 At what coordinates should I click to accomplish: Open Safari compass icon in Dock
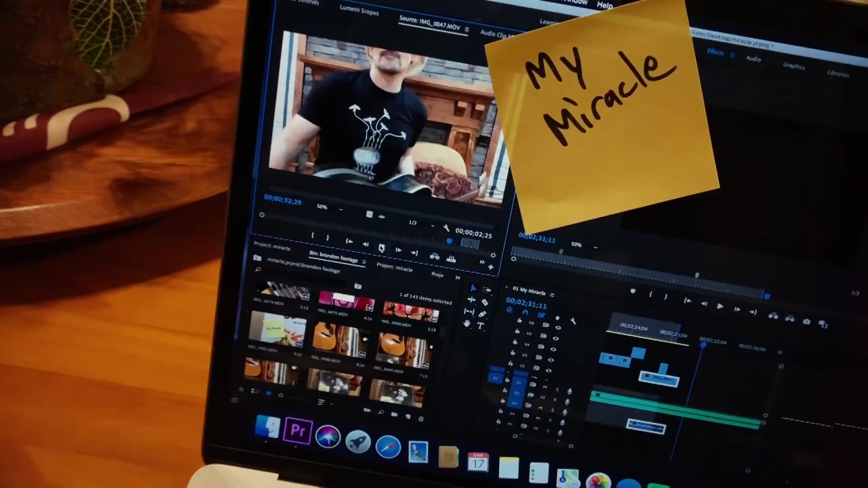(x=388, y=446)
